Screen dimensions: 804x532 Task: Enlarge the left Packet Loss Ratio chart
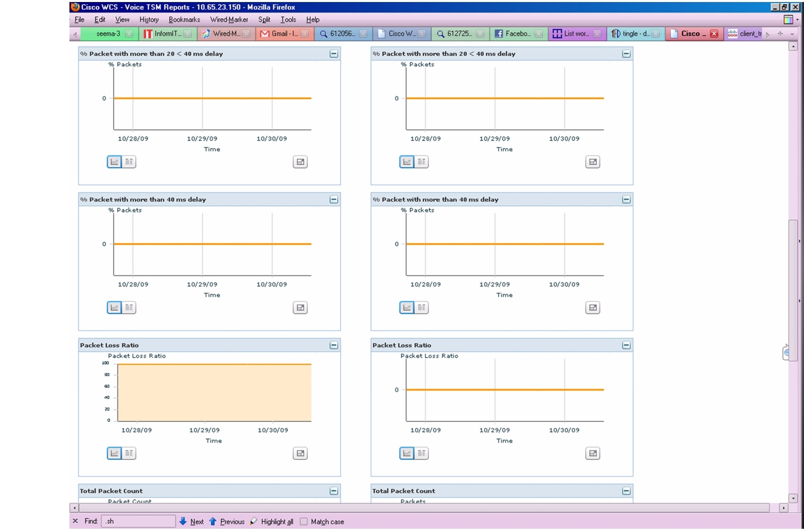300,453
